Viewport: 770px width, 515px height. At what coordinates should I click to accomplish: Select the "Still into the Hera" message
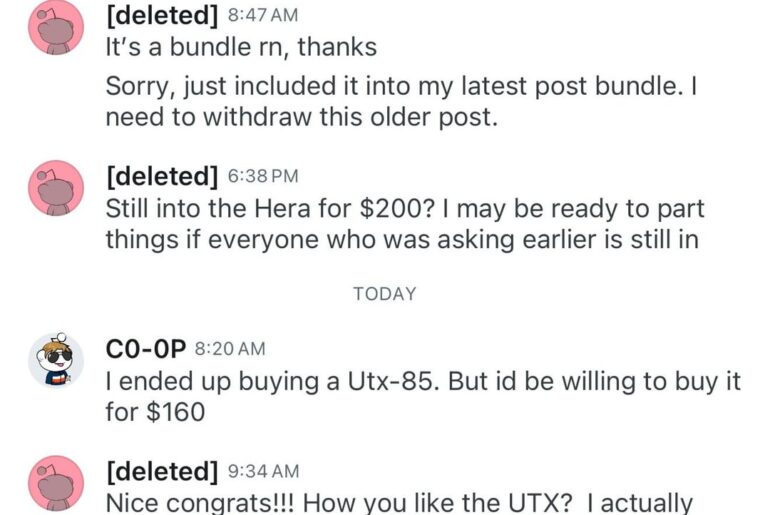point(405,209)
